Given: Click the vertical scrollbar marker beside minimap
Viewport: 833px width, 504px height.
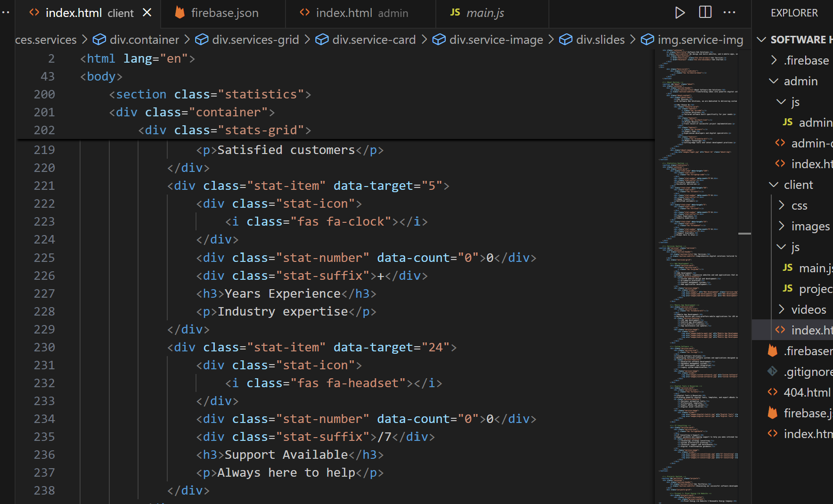Looking at the screenshot, I should [x=744, y=234].
